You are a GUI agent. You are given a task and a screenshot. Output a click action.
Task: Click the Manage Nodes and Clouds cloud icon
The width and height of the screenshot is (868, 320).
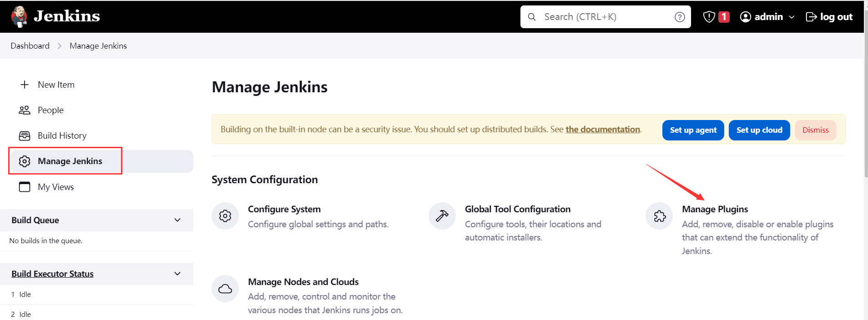[x=225, y=289]
